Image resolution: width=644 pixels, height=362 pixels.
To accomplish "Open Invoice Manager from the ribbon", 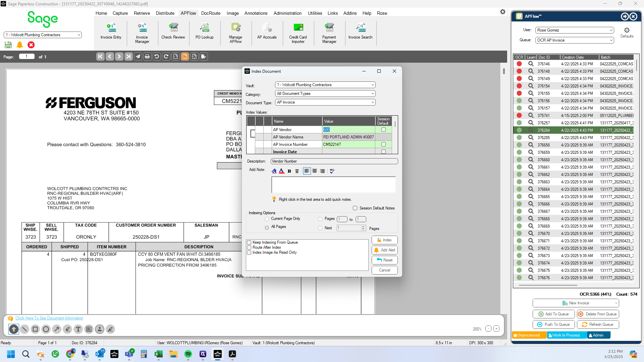I will [142, 33].
